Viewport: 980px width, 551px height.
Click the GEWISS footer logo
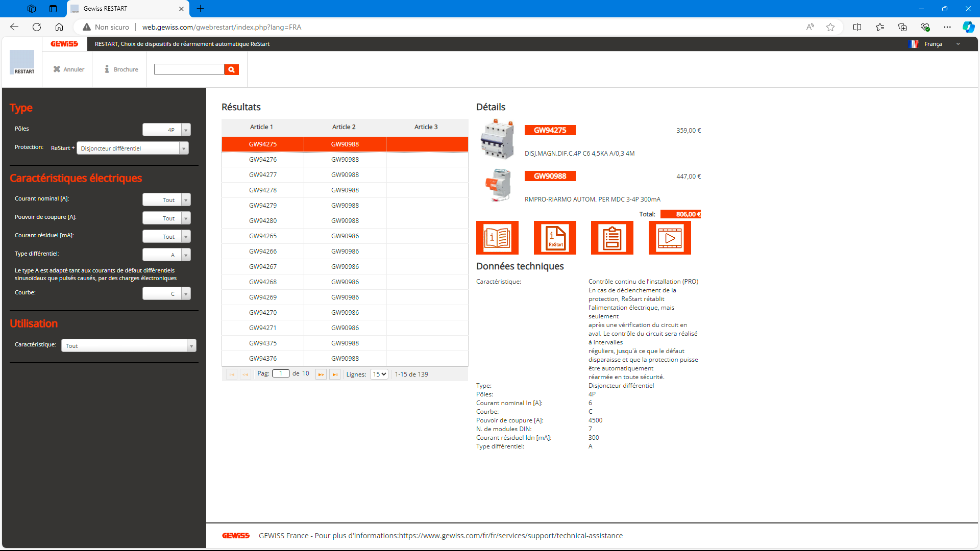[236, 536]
